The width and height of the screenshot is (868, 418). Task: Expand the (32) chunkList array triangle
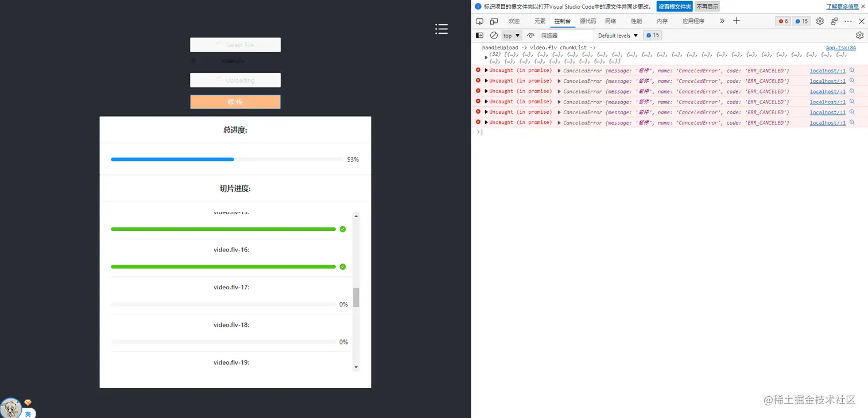pos(486,57)
